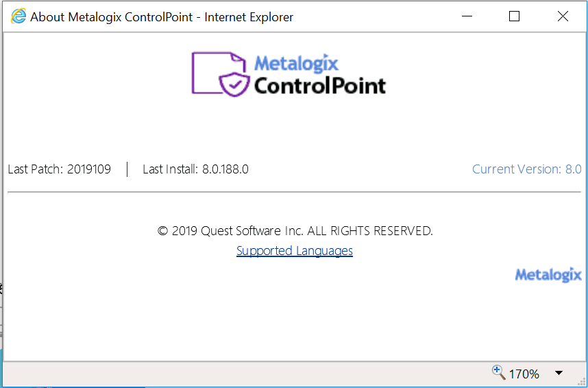Maximize the About ControlPoint window
The width and height of the screenshot is (588, 388).
point(515,16)
